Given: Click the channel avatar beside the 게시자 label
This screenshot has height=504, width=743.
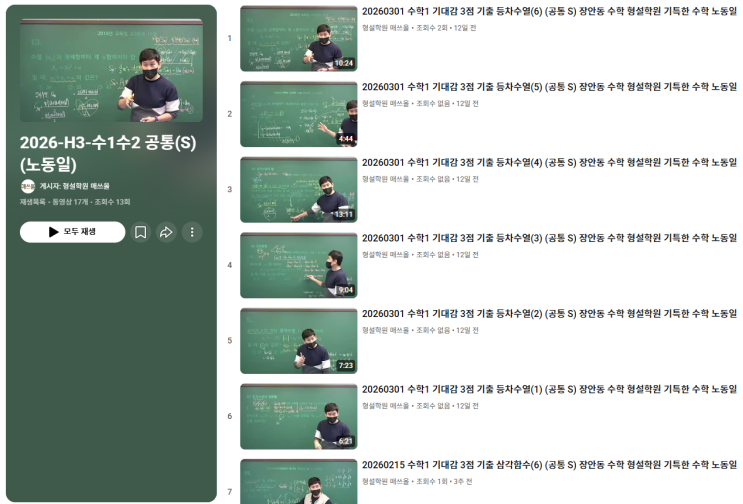Looking at the screenshot, I should 28,186.
